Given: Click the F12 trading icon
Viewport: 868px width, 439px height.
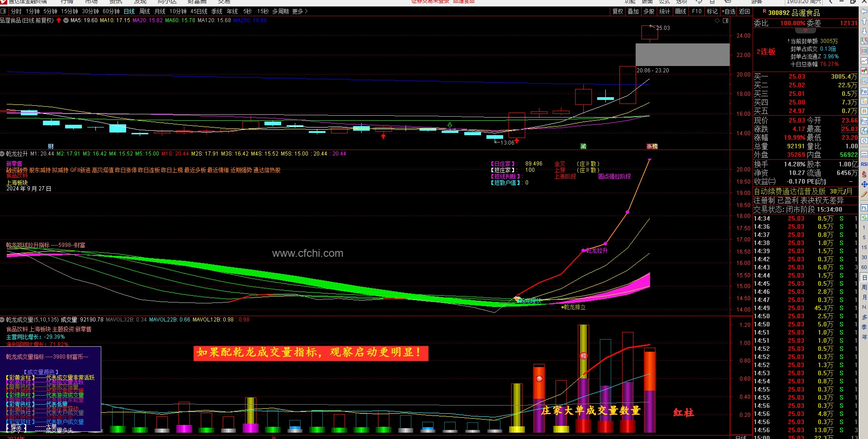Looking at the screenshot, I should 864,121.
